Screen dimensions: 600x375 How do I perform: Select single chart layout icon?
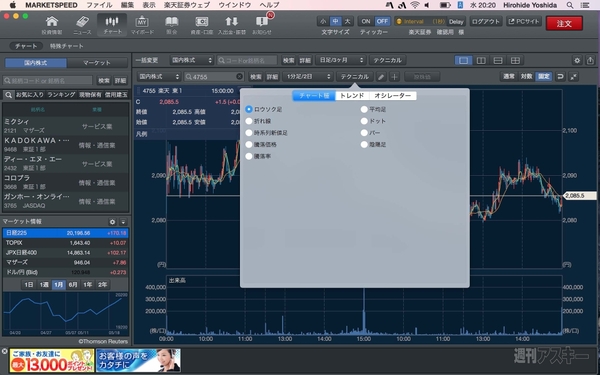pos(463,60)
